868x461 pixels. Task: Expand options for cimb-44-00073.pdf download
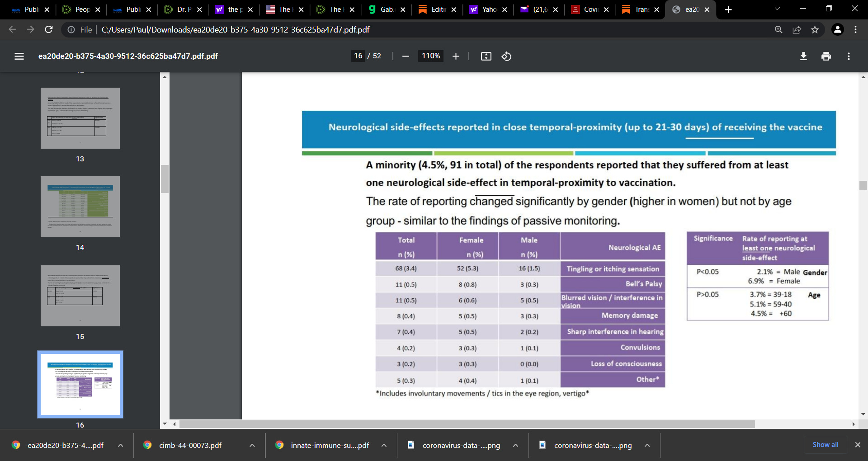252,445
